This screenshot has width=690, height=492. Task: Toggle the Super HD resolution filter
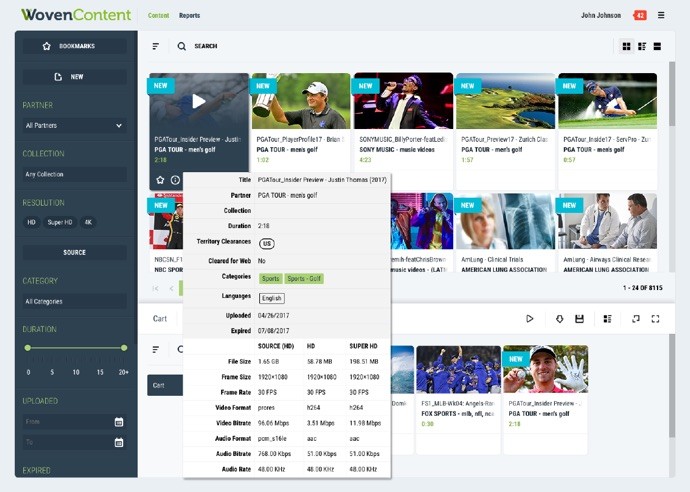coord(61,222)
